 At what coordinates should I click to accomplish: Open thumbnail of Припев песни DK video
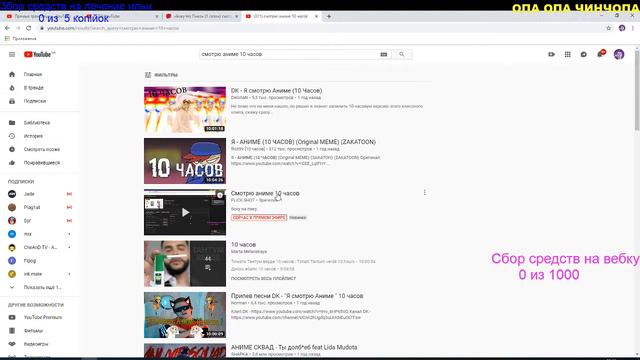click(184, 315)
